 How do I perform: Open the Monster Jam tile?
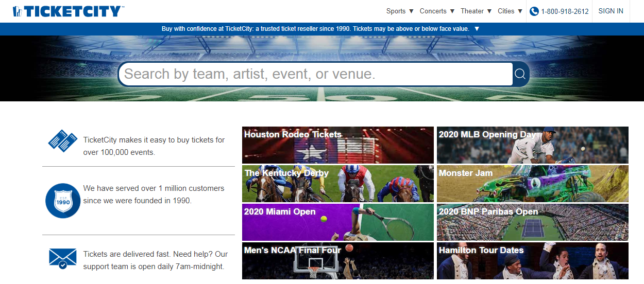point(533,184)
